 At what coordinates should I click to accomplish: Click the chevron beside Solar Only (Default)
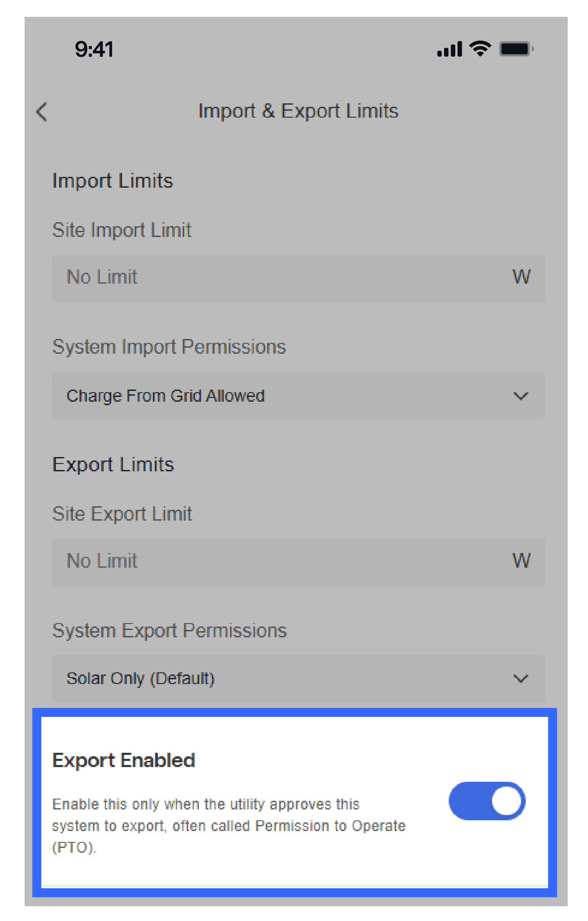point(521,678)
